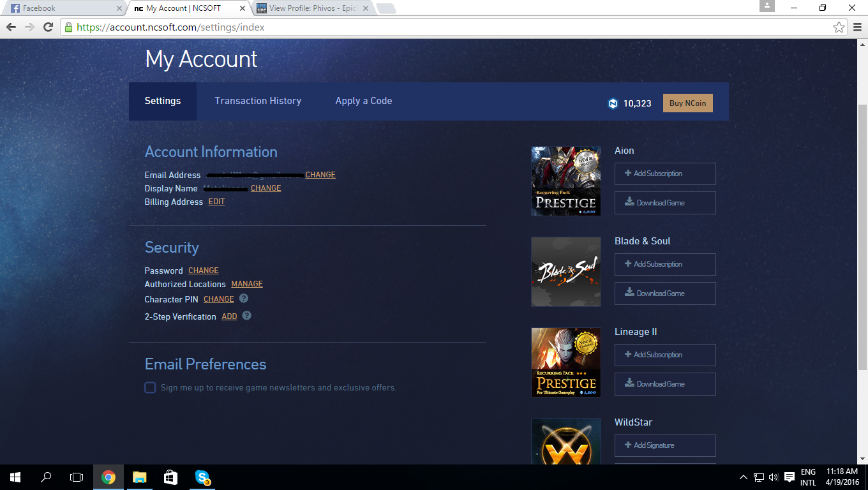Viewport: 868px width, 490px height.
Task: Click the ENG INTL language indicator
Action: (808, 477)
